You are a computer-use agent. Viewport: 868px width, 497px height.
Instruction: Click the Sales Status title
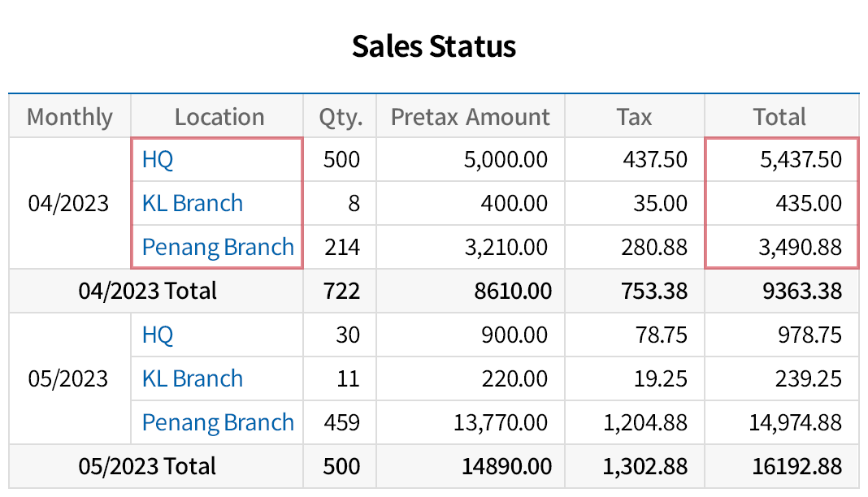pos(434,46)
